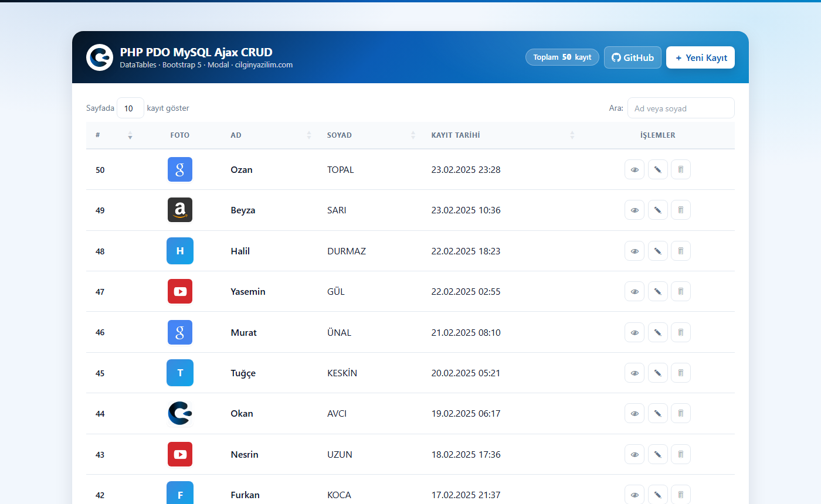This screenshot has width=821, height=504.
Task: Click surname DURMAZ
Action: tap(347, 251)
